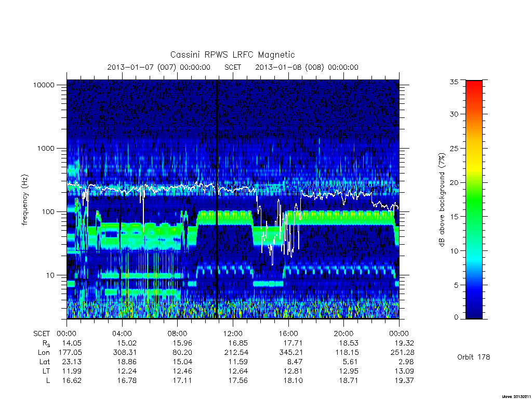Click the Lon value 345.21
The width and height of the screenshot is (532, 399).
pos(291,353)
